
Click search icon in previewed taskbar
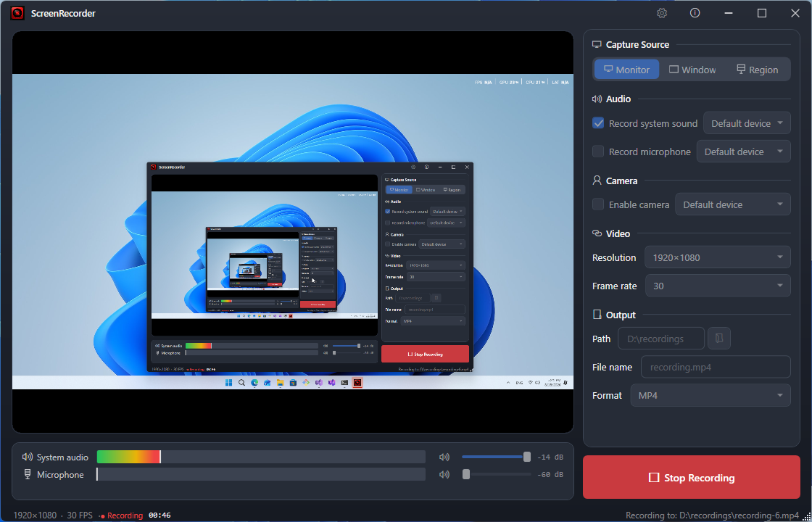(241, 383)
